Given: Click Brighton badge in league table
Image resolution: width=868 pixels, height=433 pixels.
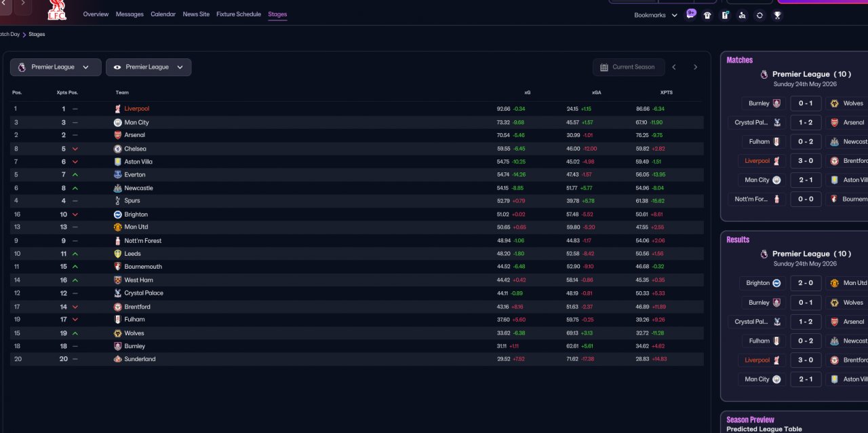Looking at the screenshot, I should click(117, 214).
